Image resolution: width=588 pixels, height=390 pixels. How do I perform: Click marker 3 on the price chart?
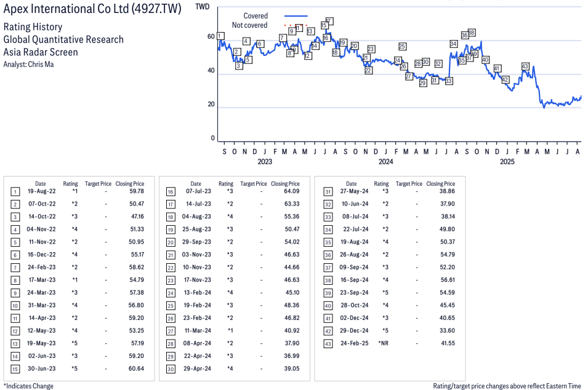click(239, 66)
